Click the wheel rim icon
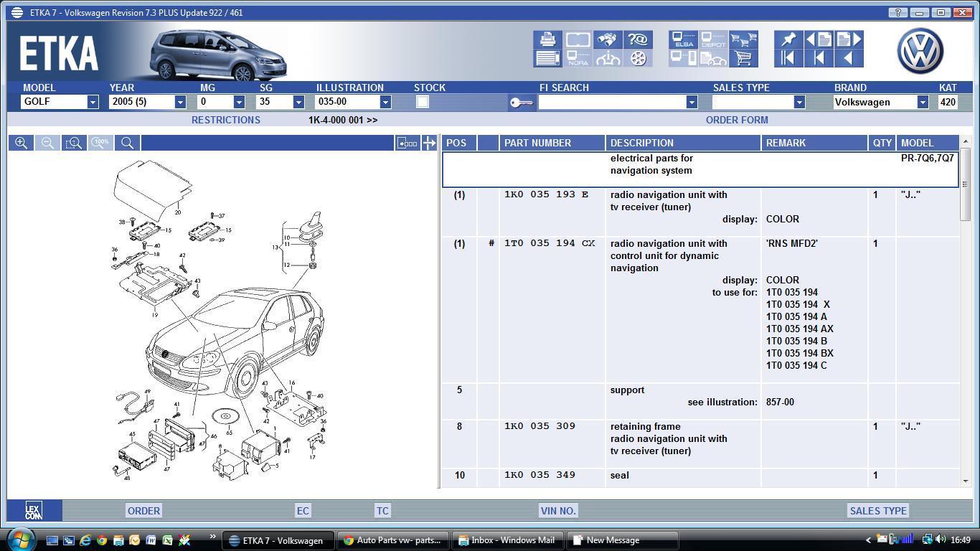 pyautogui.click(x=638, y=59)
